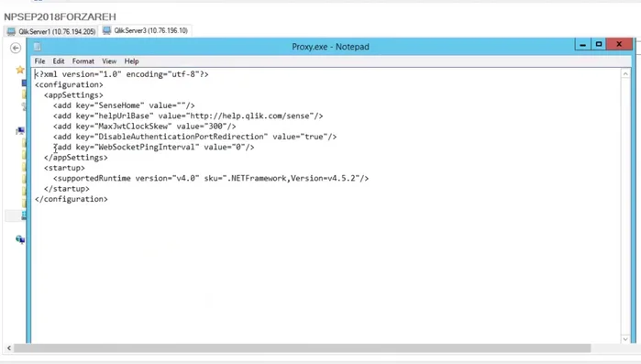Click the opening <startup> tag line
Image resolution: width=641 pixels, height=364 pixels.
pos(64,168)
